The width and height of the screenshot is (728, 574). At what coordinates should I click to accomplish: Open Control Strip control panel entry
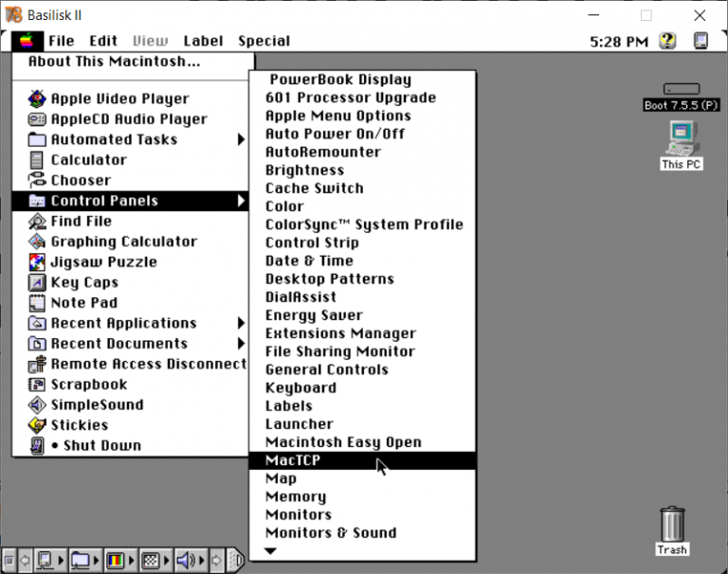[x=362, y=242]
